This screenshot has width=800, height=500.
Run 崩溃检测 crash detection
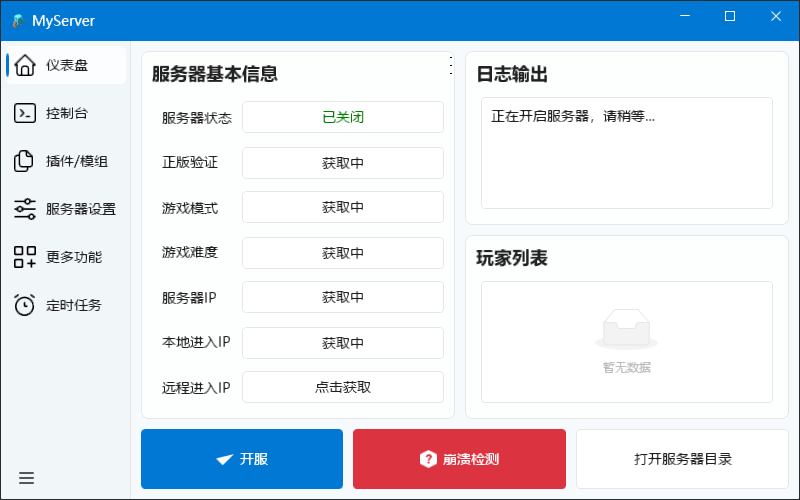tap(459, 459)
